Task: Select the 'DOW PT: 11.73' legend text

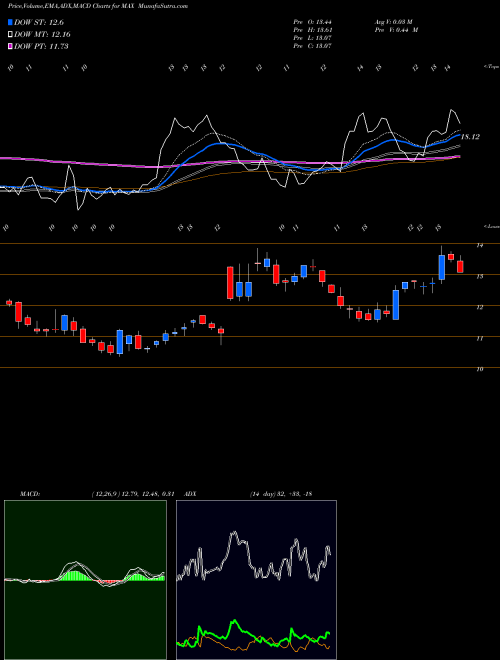Action: pos(41,46)
